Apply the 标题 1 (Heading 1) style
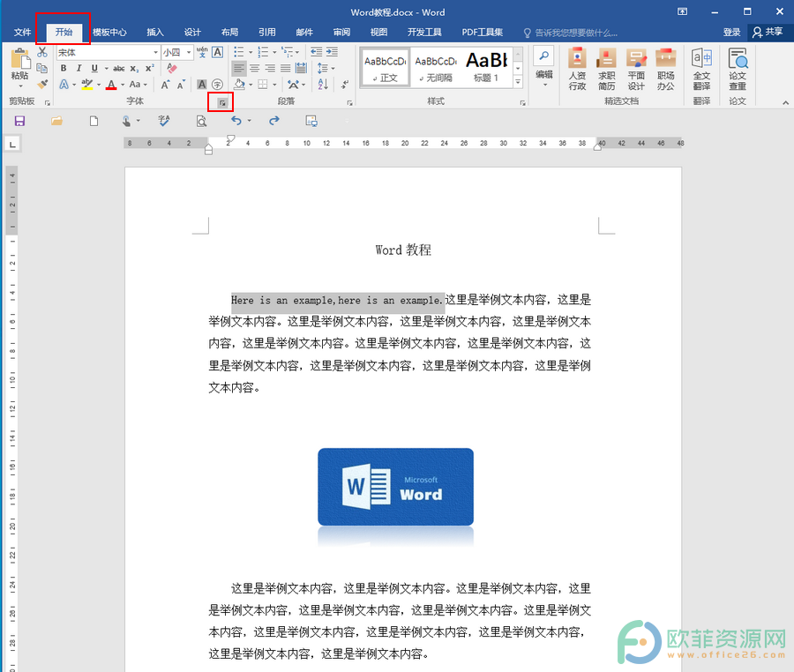Viewport: 794px width, 672px height. [x=486, y=68]
